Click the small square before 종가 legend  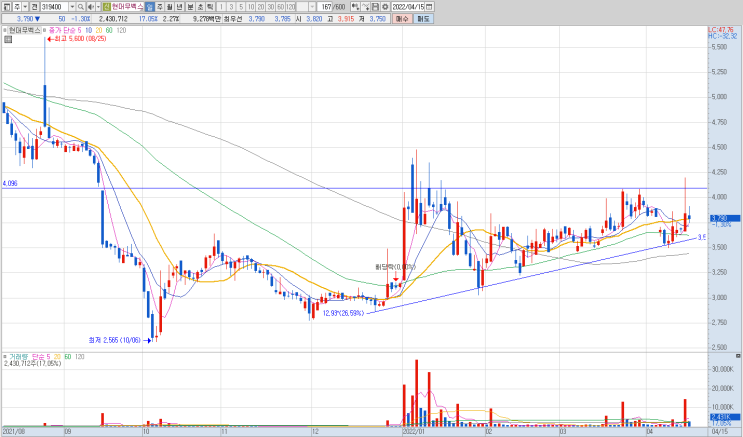click(x=45, y=30)
